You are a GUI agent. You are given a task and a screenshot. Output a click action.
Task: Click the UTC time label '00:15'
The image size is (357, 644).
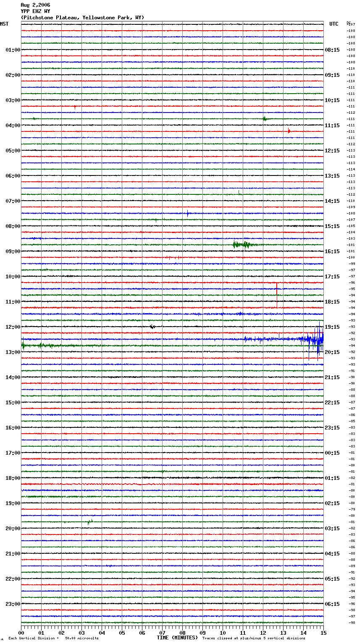pyautogui.click(x=332, y=453)
